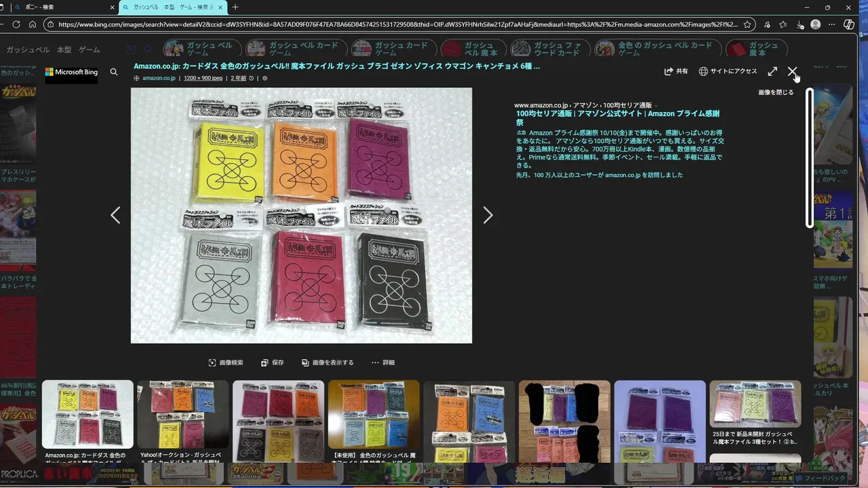
Task: Open the Downloads icon in toolbar
Action: pos(800,24)
